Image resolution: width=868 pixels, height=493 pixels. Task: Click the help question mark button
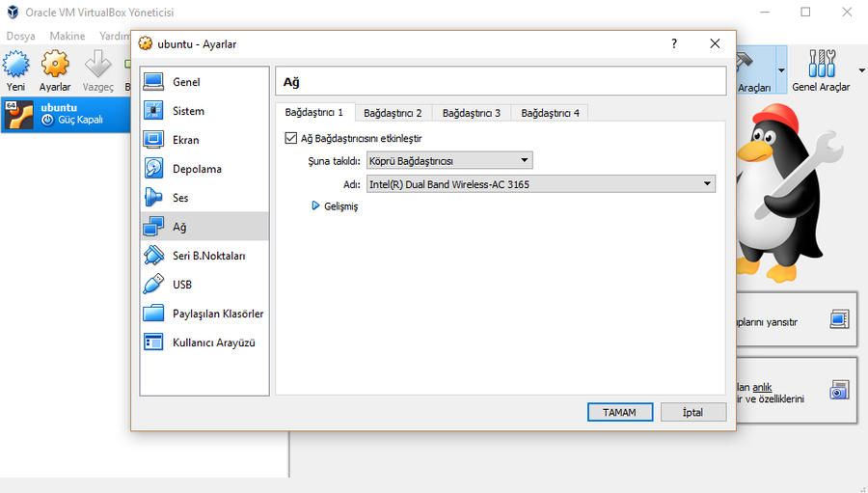(x=674, y=43)
